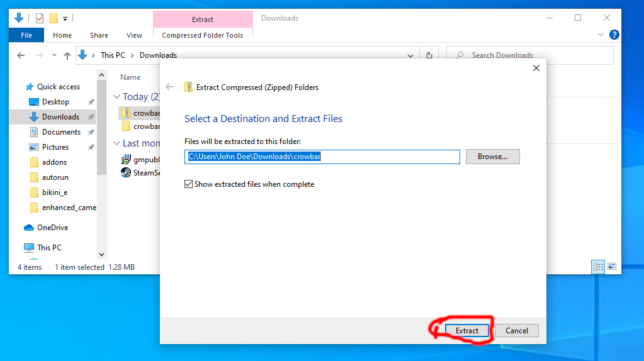This screenshot has height=361, width=644.
Task: Select the crowbar zip file
Action: pos(140,113)
